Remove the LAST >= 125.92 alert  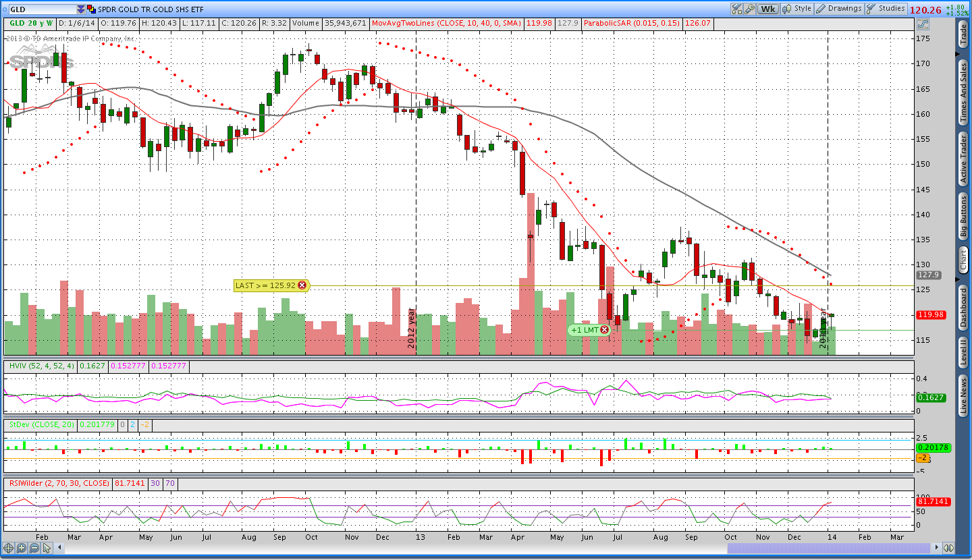[302, 285]
